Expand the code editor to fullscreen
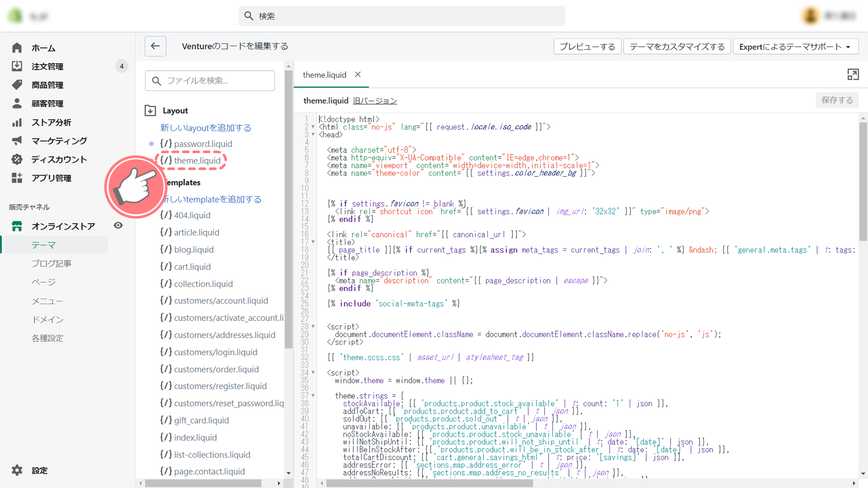This screenshot has width=868, height=488. [853, 75]
